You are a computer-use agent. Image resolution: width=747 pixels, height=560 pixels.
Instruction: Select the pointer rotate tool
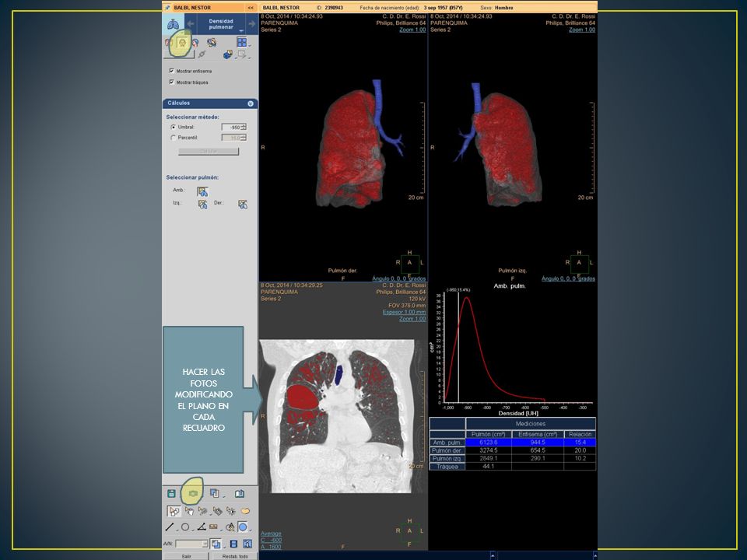pyautogui.click(x=202, y=512)
